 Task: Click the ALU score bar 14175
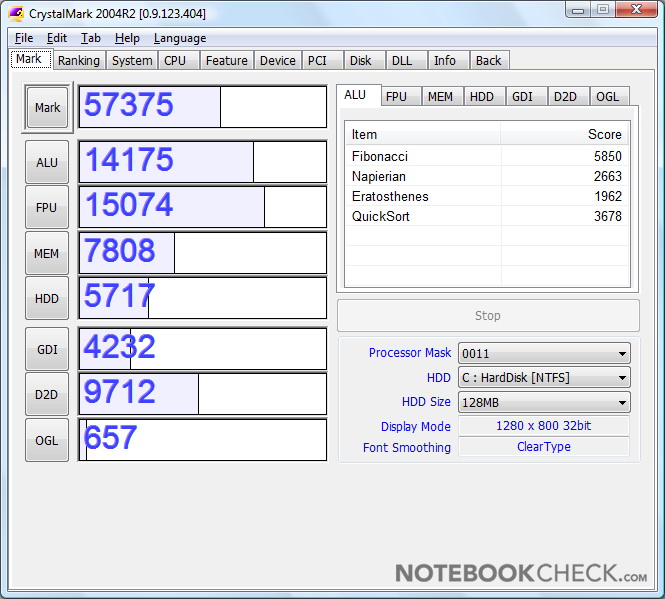point(203,162)
